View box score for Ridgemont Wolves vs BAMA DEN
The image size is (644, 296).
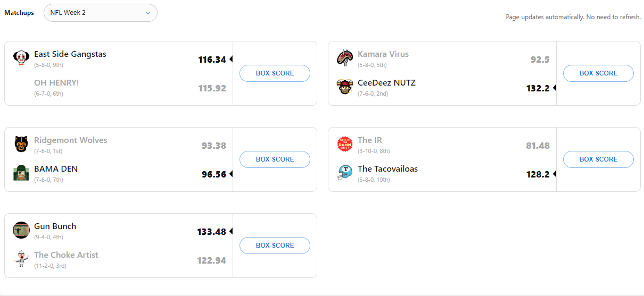275,159
